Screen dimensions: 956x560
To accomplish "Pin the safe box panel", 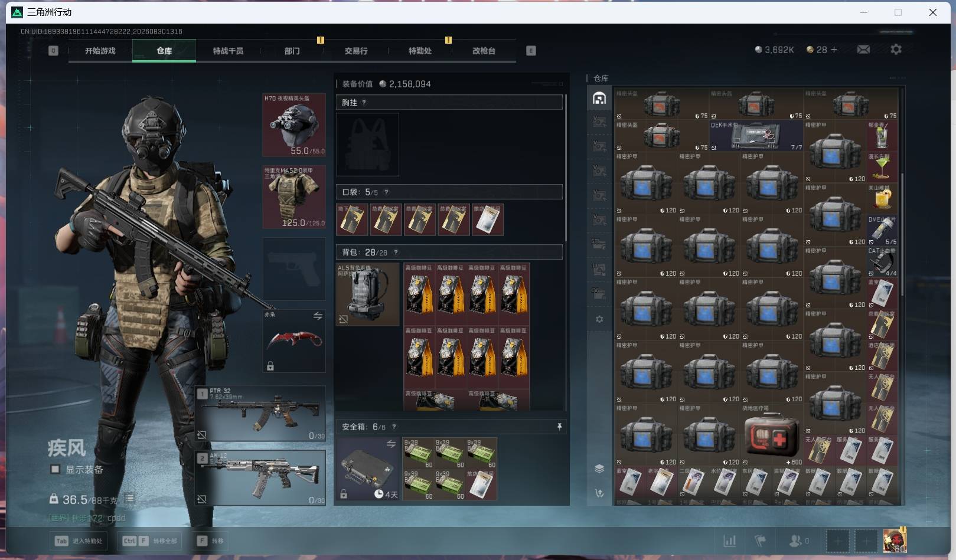I will point(559,427).
